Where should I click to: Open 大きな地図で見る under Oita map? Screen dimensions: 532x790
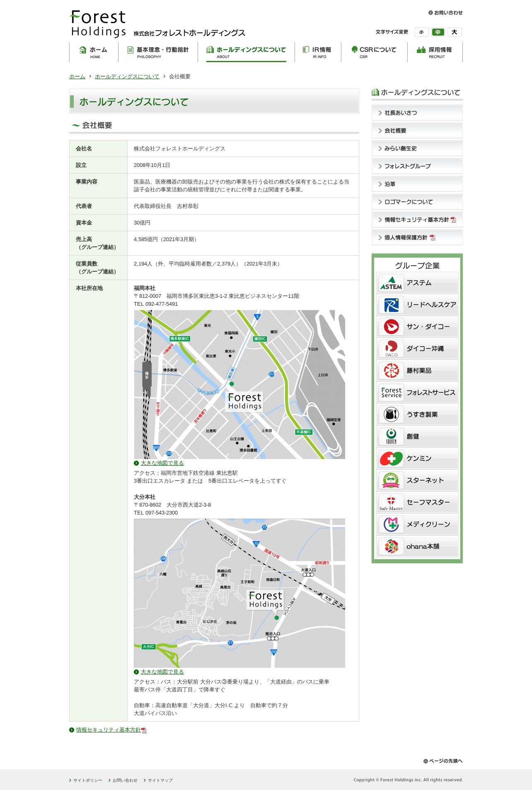pos(162,672)
